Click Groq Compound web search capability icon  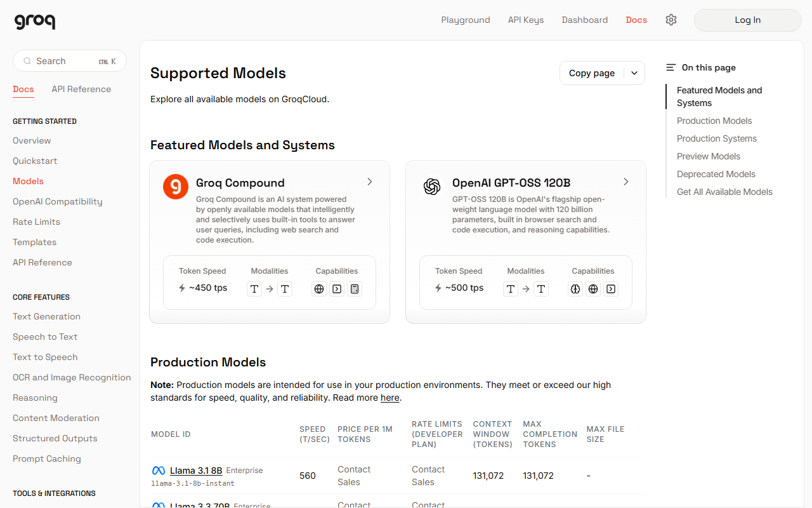[319, 289]
